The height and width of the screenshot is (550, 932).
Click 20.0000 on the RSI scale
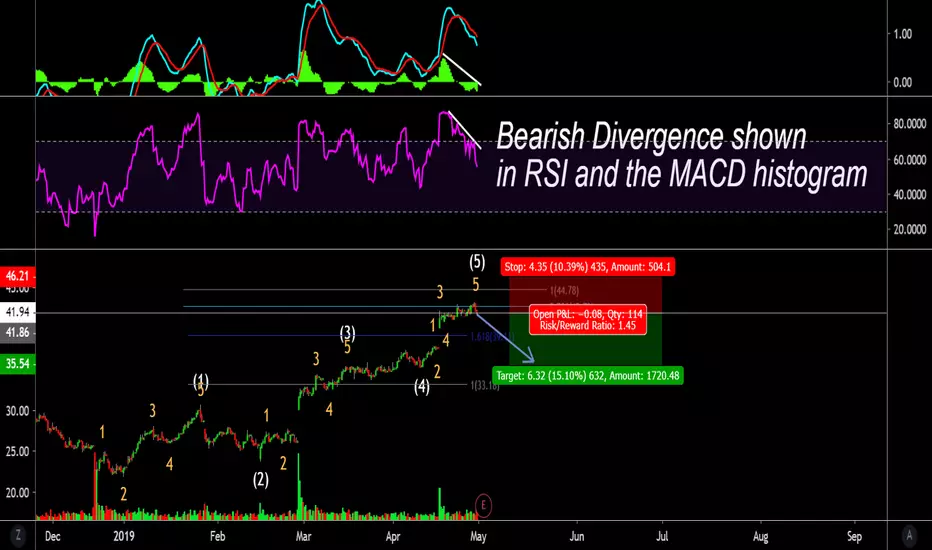point(909,229)
